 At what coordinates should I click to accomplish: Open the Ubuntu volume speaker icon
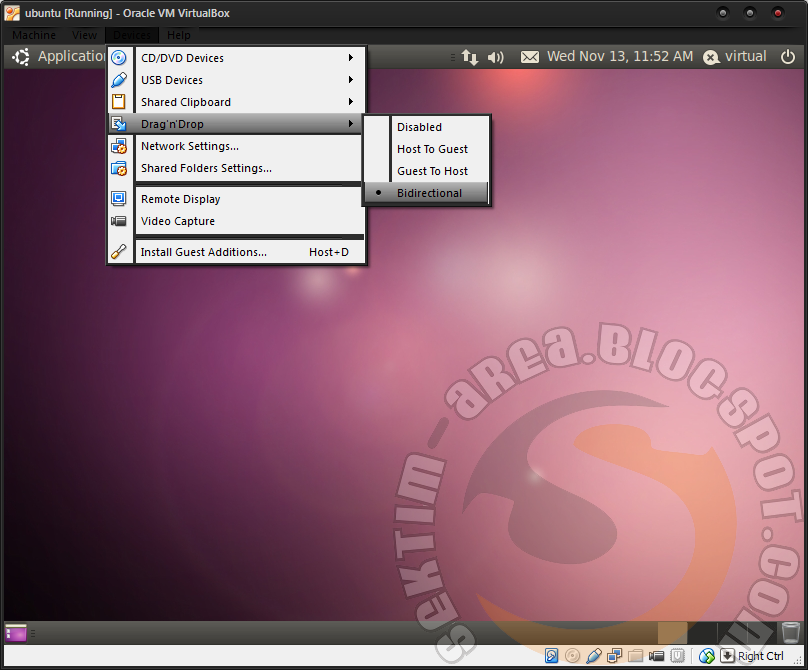point(496,57)
